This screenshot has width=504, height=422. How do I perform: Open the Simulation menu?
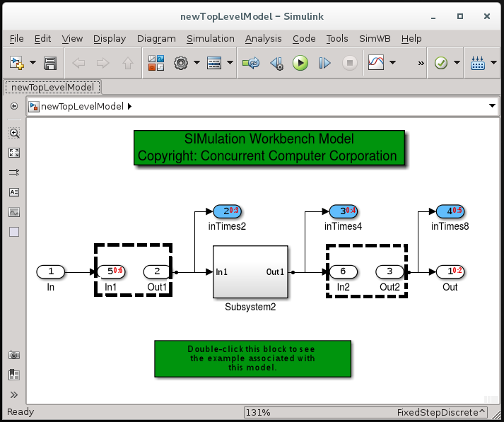click(210, 39)
